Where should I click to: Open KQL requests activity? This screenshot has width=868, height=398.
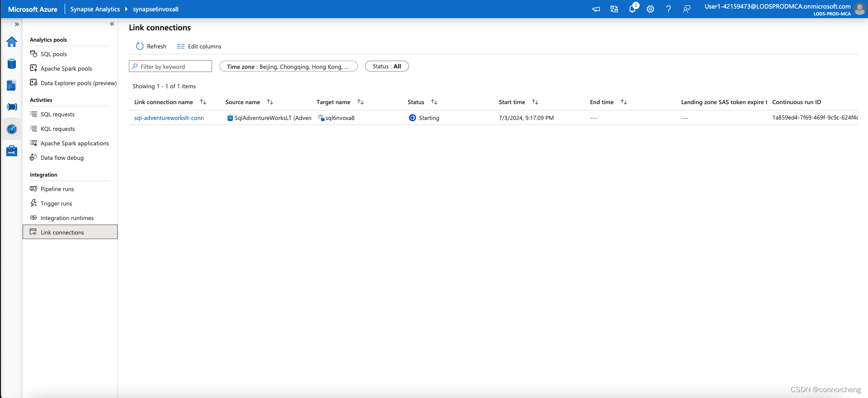point(57,129)
